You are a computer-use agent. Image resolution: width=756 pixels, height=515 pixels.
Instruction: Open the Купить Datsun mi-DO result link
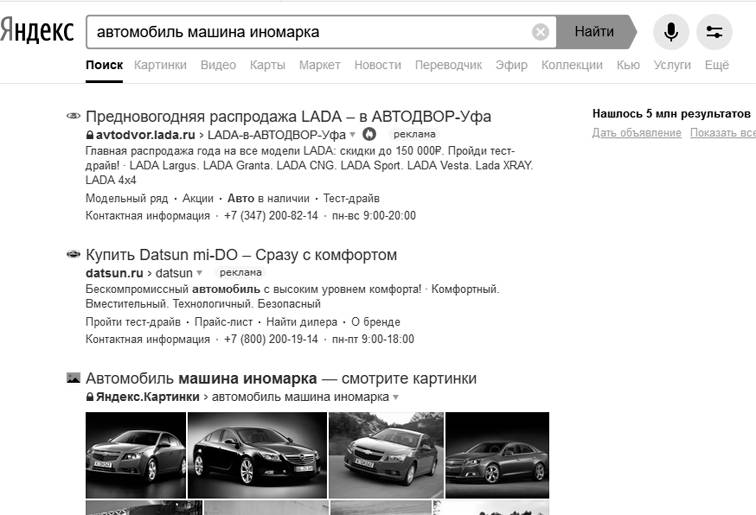click(x=241, y=255)
